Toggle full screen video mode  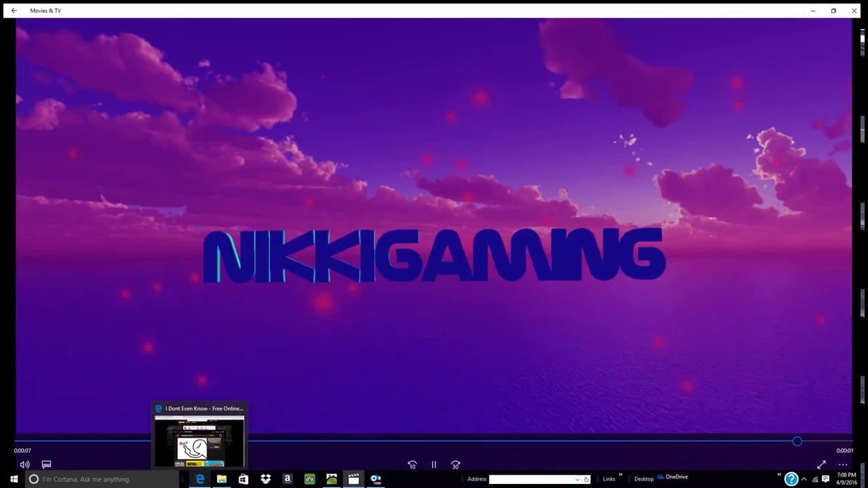point(821,464)
